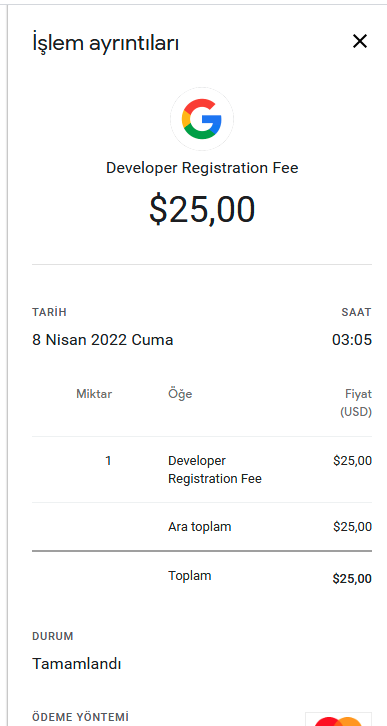
Task: Click the SAAT label
Action: (356, 312)
